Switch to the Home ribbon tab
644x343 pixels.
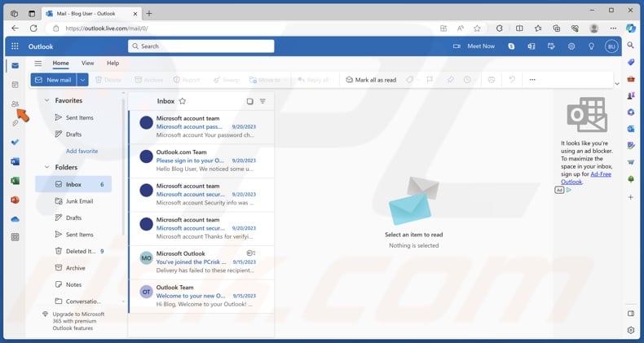61,64
